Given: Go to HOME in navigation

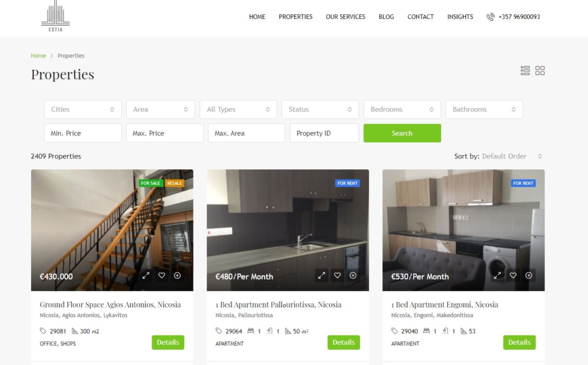Looking at the screenshot, I should point(257,17).
